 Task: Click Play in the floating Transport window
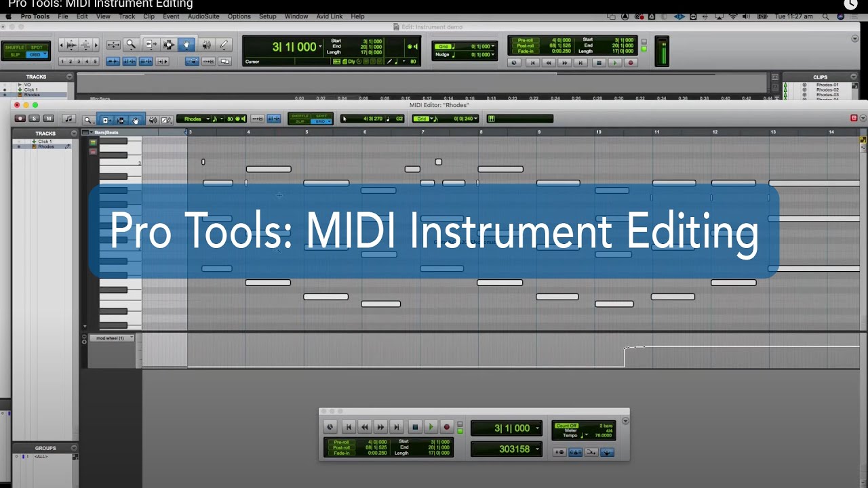point(431,427)
